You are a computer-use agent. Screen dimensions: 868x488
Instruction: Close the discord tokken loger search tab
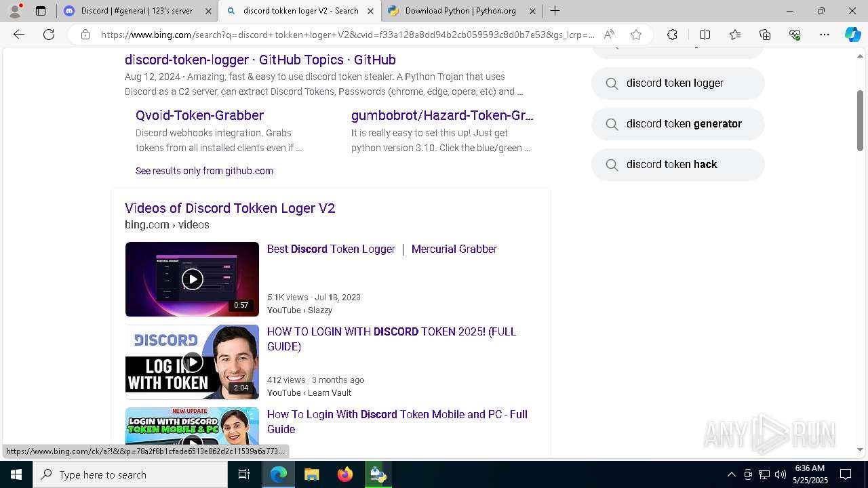click(x=370, y=11)
